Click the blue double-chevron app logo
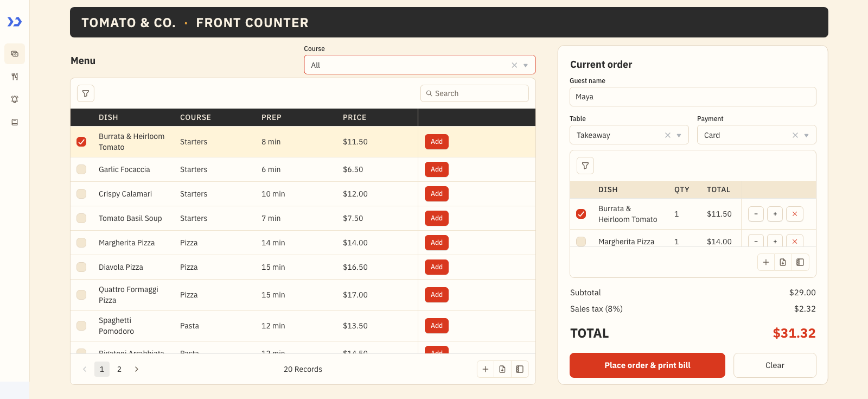 (x=15, y=22)
